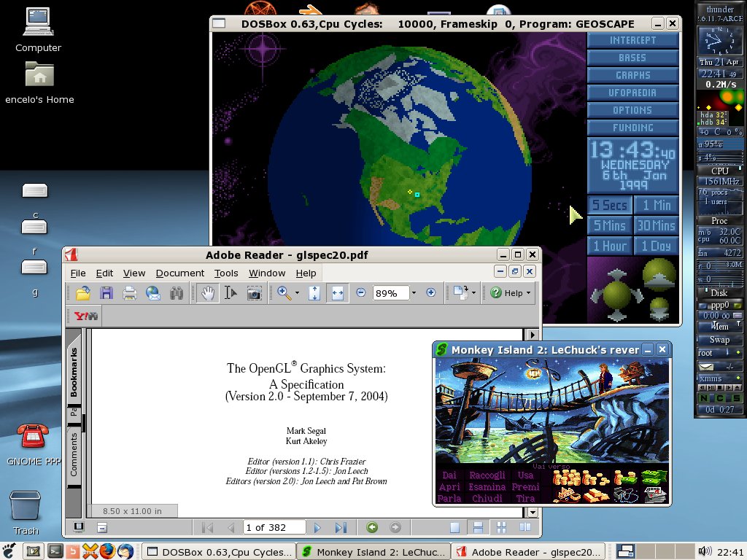The height and width of the screenshot is (560, 747).
Task: Click the Print icon in Adobe Reader
Action: pos(130,293)
